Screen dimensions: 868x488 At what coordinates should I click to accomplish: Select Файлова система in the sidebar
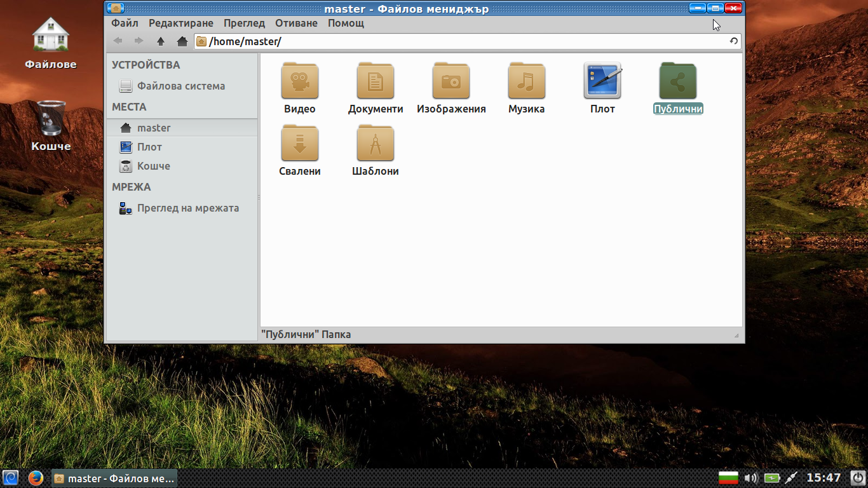182,86
